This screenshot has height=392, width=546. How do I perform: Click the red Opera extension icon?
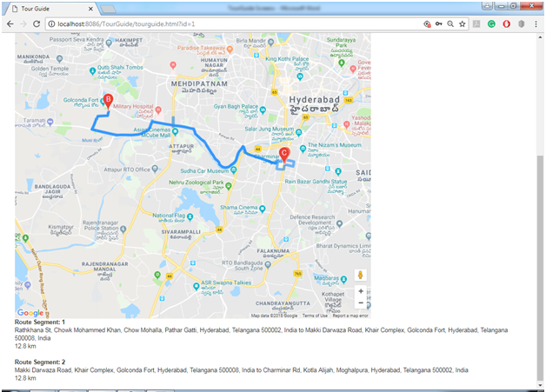(x=506, y=24)
